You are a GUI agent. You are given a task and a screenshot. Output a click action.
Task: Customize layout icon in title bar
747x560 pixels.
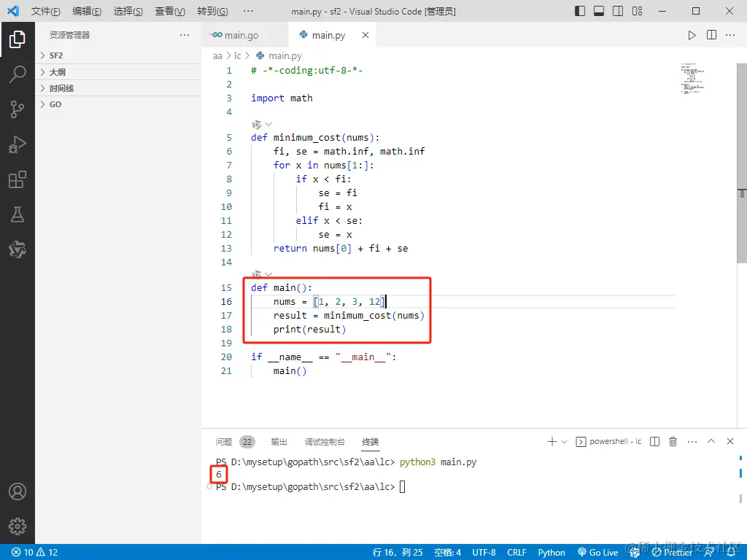637,11
